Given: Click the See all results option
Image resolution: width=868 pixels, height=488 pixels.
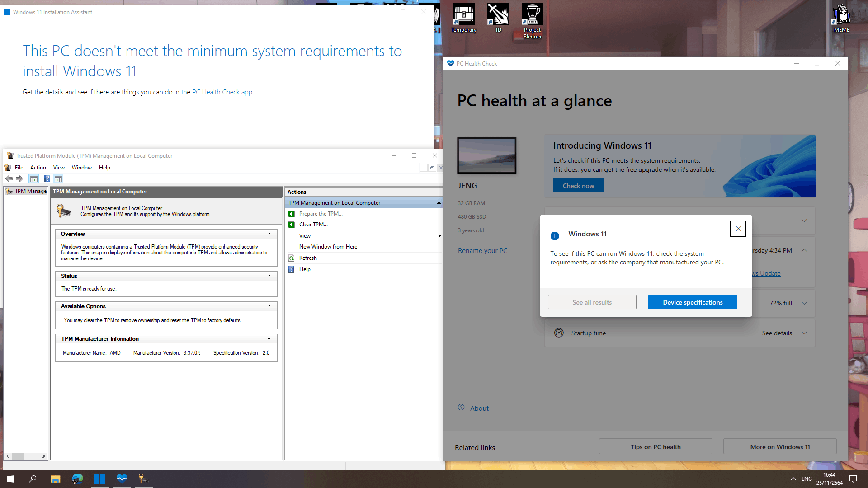Looking at the screenshot, I should pyautogui.click(x=592, y=301).
